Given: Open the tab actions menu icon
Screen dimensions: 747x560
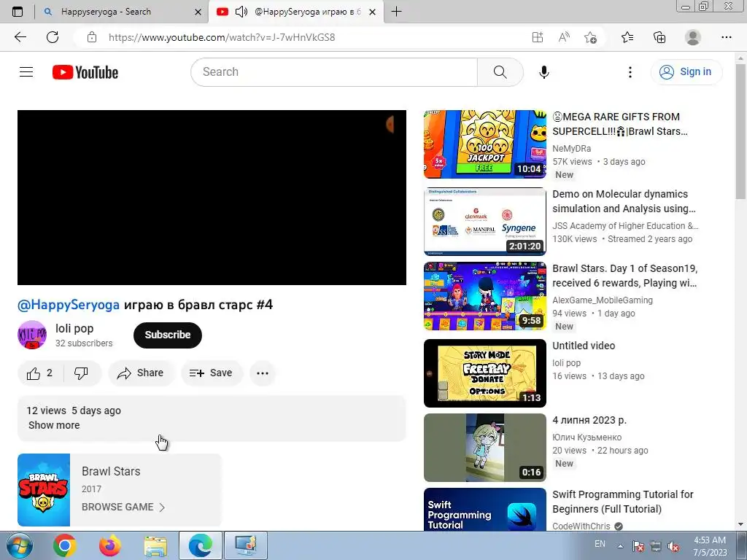Looking at the screenshot, I should pyautogui.click(x=18, y=12).
